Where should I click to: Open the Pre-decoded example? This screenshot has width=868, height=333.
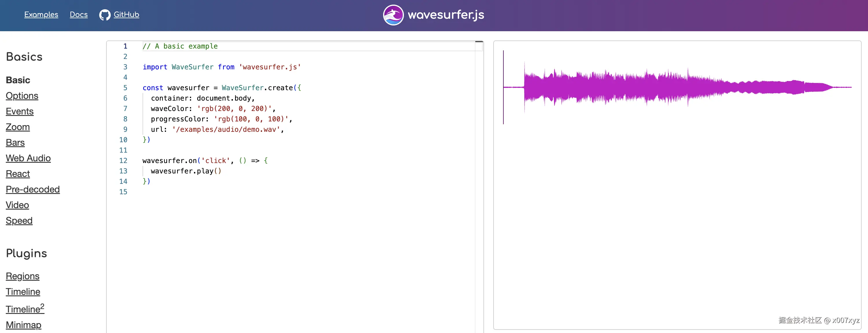pyautogui.click(x=33, y=189)
